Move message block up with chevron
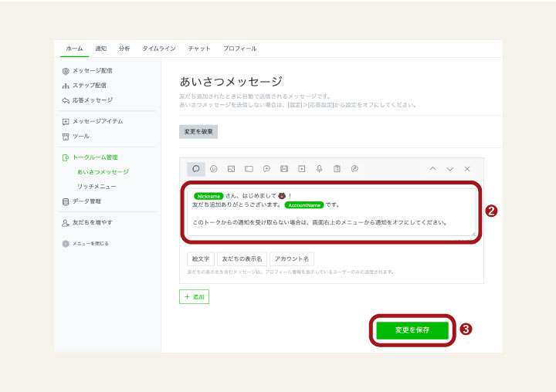This screenshot has height=392, width=556. (x=432, y=169)
